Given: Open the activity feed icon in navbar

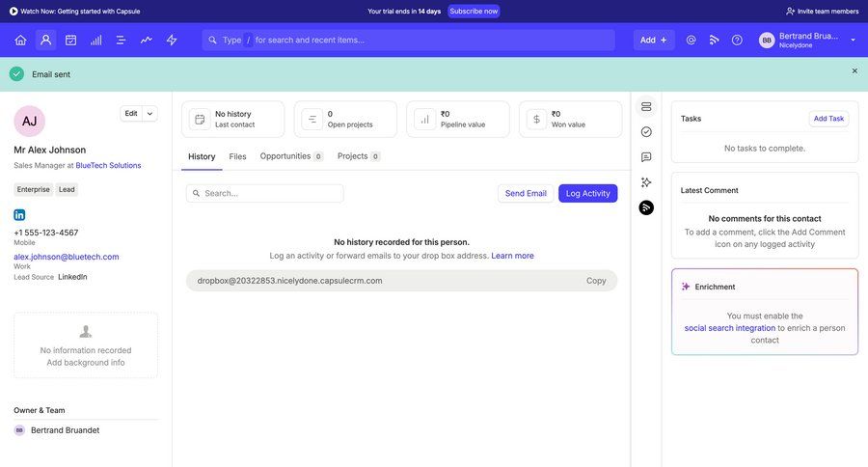Looking at the screenshot, I should [714, 40].
